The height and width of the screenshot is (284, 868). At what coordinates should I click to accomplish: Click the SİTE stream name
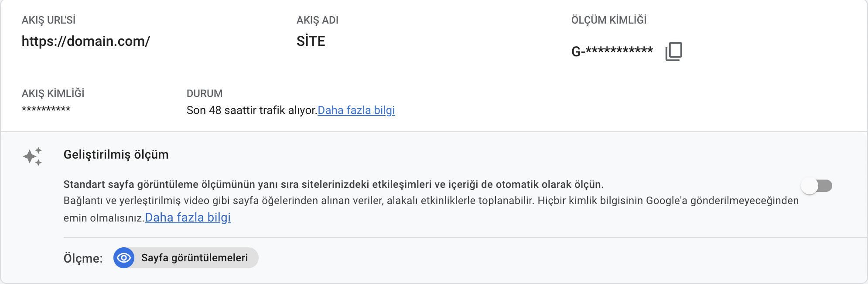click(x=310, y=41)
